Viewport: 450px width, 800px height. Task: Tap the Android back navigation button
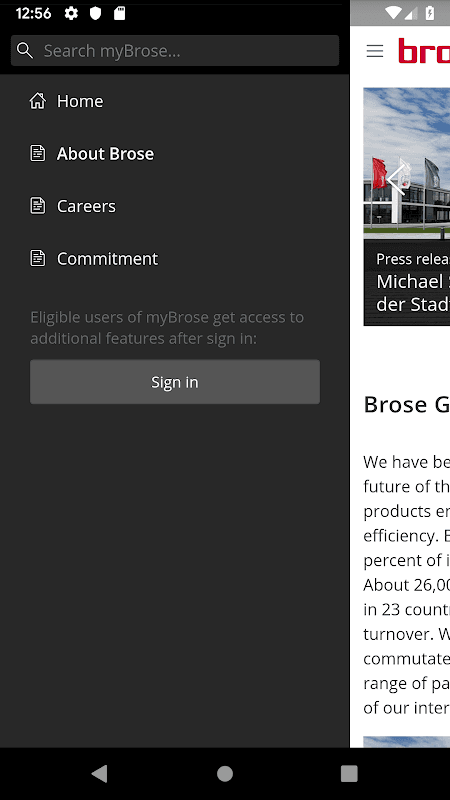[x=99, y=773]
